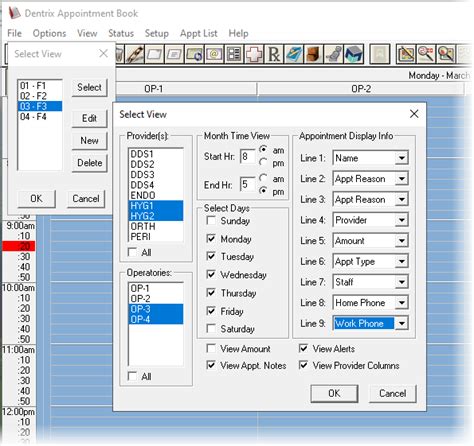Click OK in the small Select View dialog
The height and width of the screenshot is (446, 474).
[36, 199]
